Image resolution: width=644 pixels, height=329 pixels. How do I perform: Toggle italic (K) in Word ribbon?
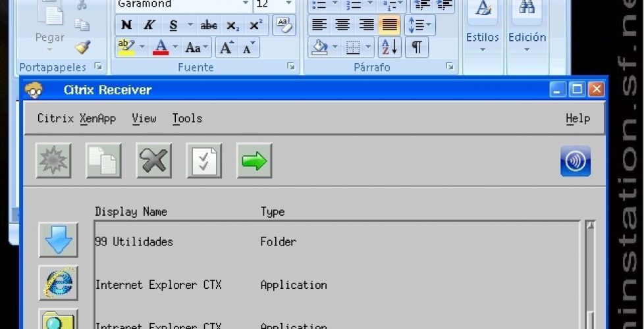tap(149, 26)
